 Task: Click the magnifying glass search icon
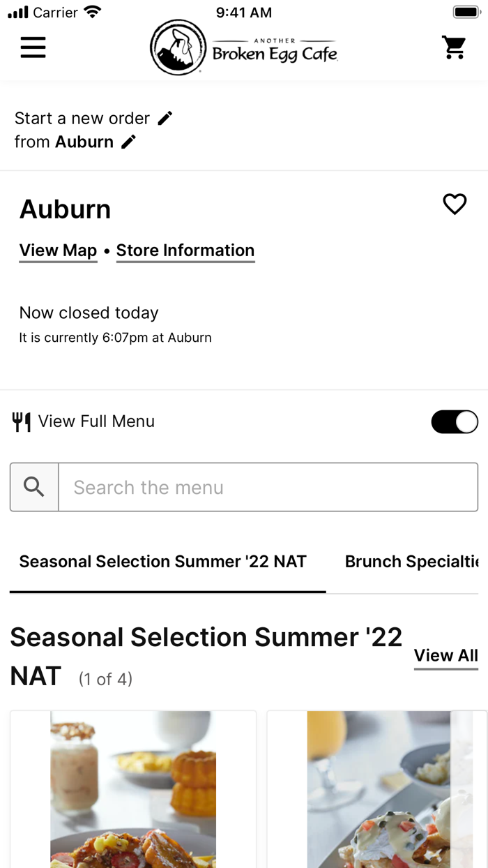coord(33,487)
